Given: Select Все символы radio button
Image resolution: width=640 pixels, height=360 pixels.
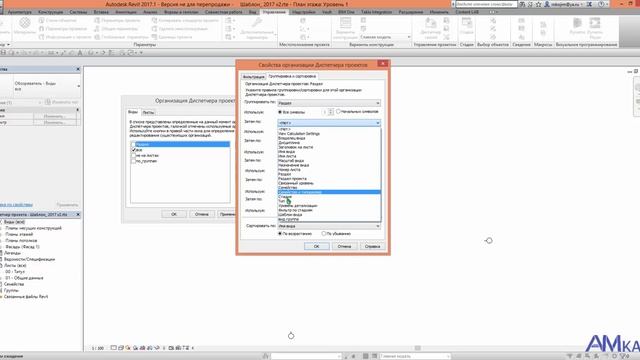Looking at the screenshot, I should tap(280, 112).
